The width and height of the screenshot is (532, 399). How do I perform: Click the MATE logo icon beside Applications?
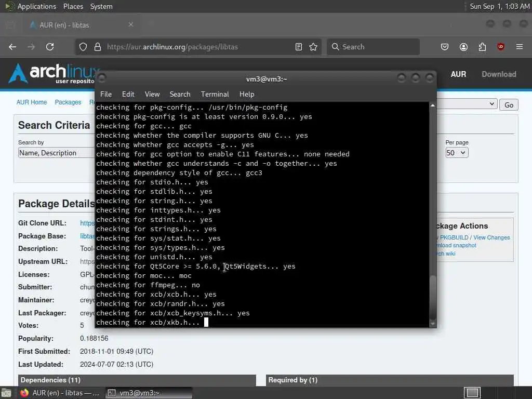9,6
